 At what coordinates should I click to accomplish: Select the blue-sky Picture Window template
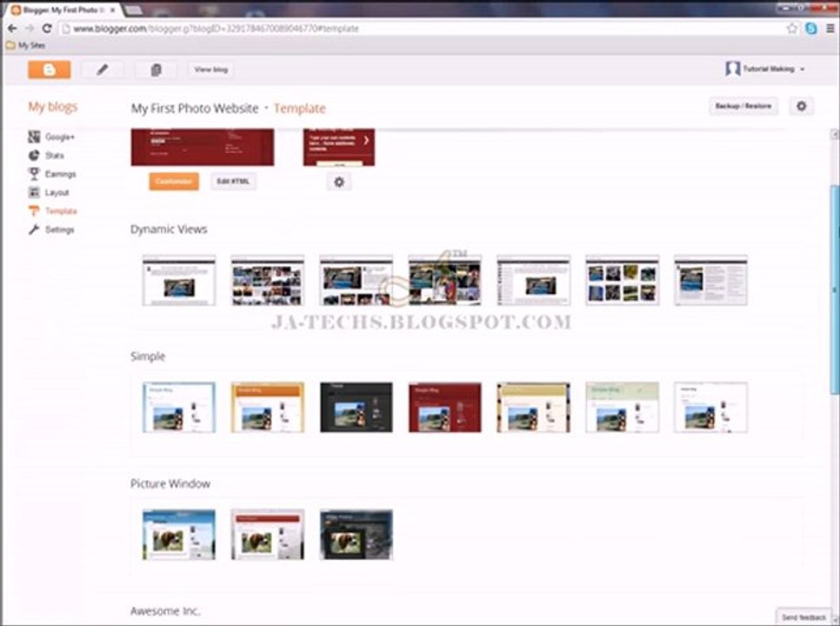coord(179,535)
